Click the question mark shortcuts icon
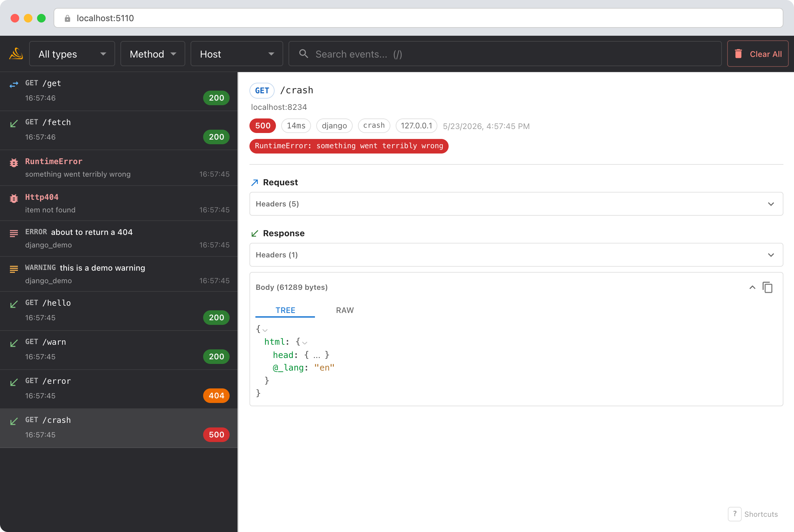 pos(735,514)
